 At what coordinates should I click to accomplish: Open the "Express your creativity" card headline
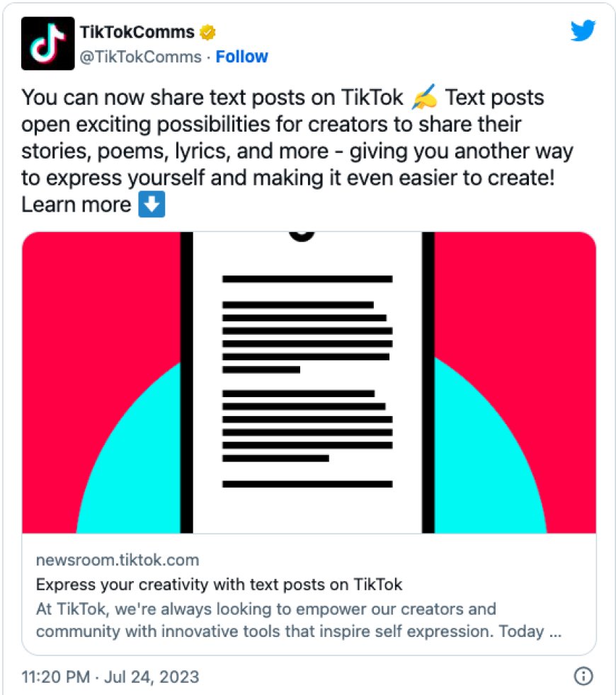click(x=219, y=585)
